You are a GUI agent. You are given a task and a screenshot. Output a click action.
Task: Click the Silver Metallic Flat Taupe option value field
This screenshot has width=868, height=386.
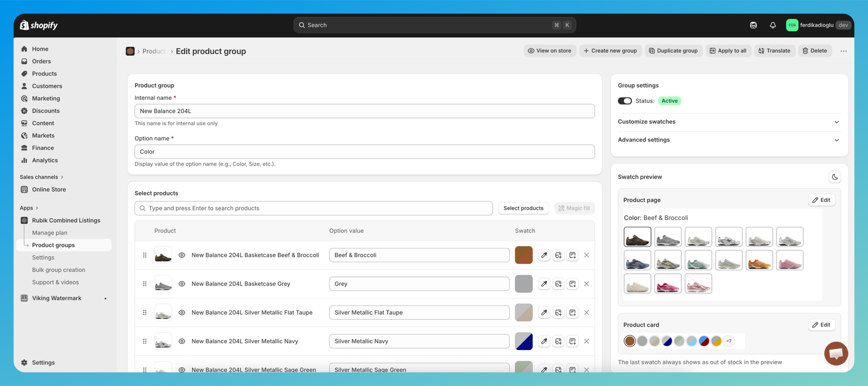pos(419,313)
